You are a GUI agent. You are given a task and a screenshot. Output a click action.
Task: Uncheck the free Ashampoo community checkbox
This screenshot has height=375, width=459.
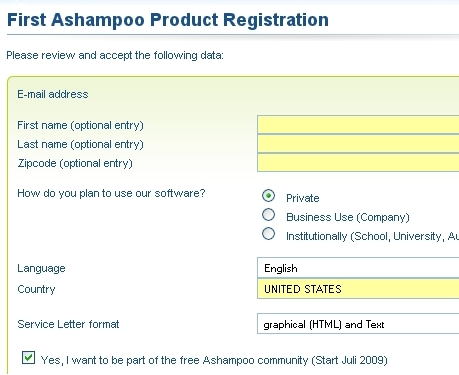click(x=28, y=358)
